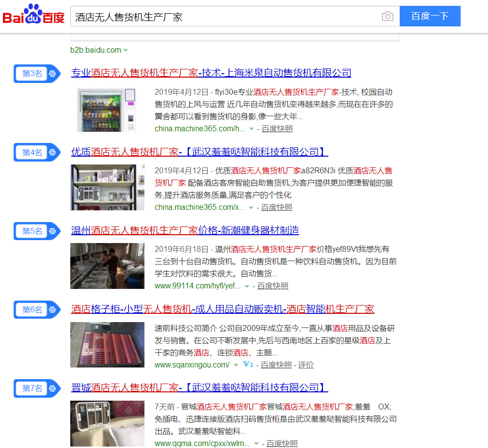
Task: Click the red grid cabinet thumbnail of result 6
Action: click(107, 345)
